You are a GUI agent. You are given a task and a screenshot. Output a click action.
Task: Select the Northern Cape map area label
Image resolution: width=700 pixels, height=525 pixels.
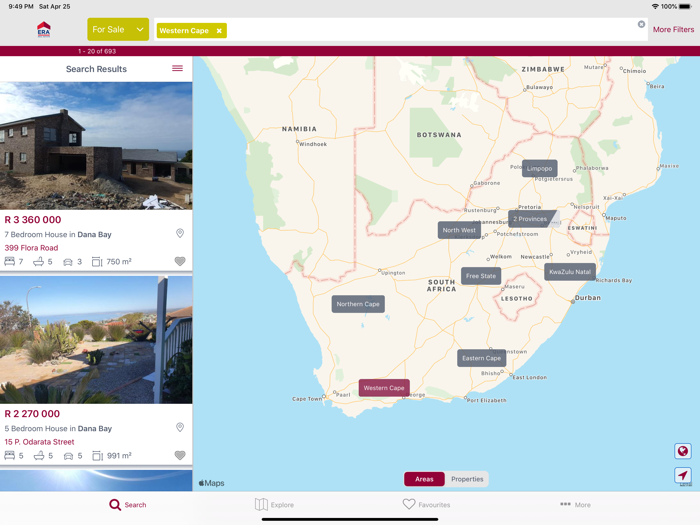click(358, 304)
